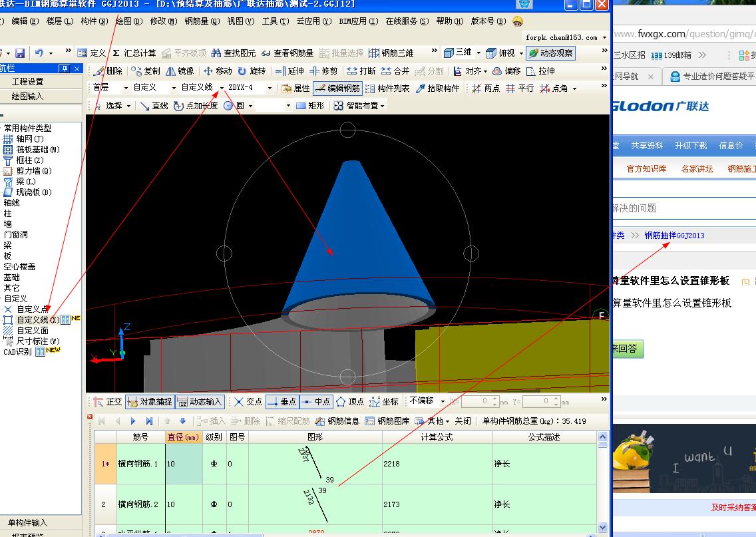The height and width of the screenshot is (537, 756).
Task: Select the 修剪 trim tool
Action: (323, 71)
